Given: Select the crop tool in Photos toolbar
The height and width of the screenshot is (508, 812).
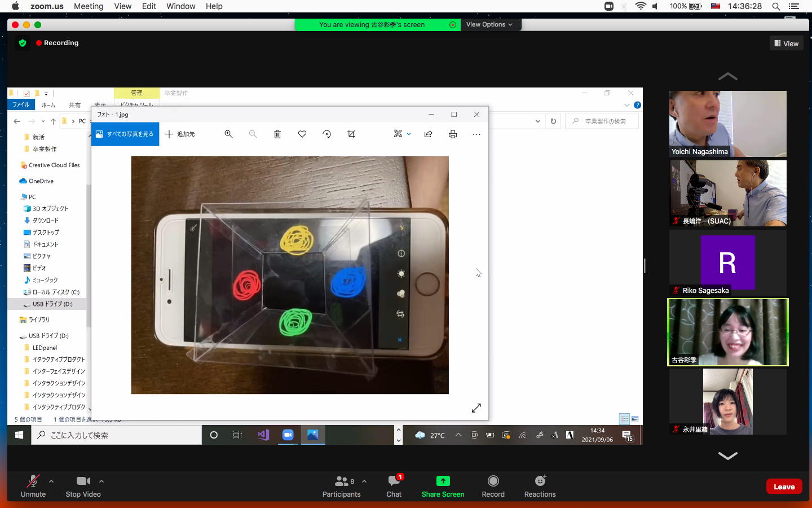Looking at the screenshot, I should pos(351,134).
